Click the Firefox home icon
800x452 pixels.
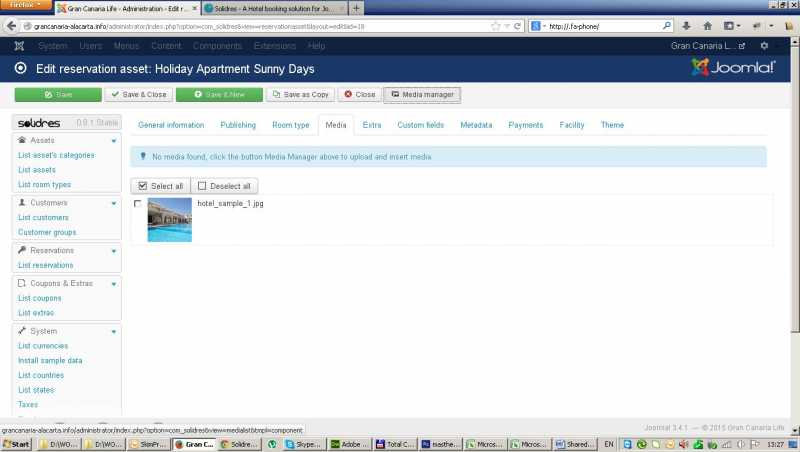coord(709,26)
